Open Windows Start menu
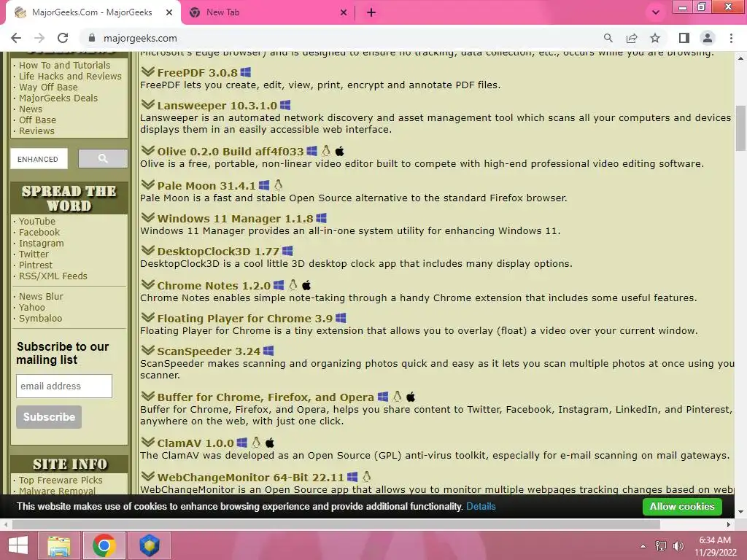The width and height of the screenshot is (747, 560). coord(18,545)
